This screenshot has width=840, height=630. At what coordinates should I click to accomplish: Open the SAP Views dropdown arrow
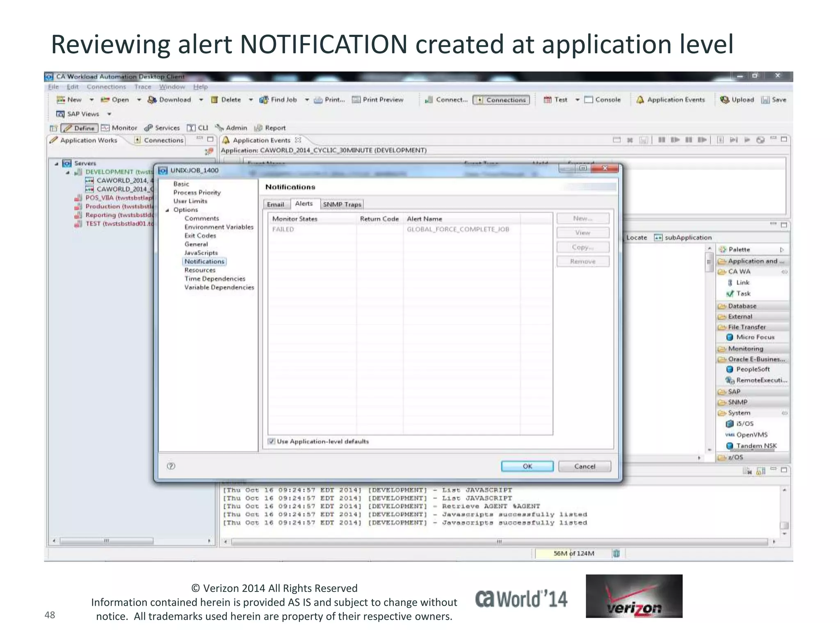click(x=109, y=114)
